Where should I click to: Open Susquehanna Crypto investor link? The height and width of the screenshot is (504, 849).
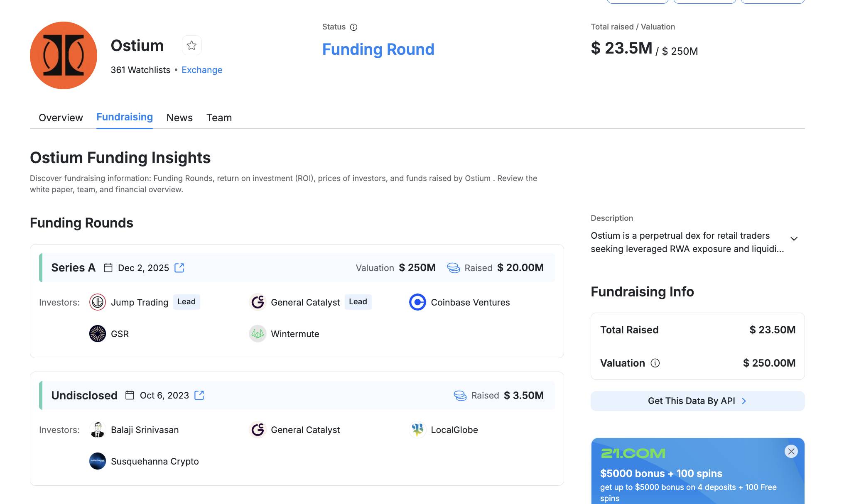[155, 461]
